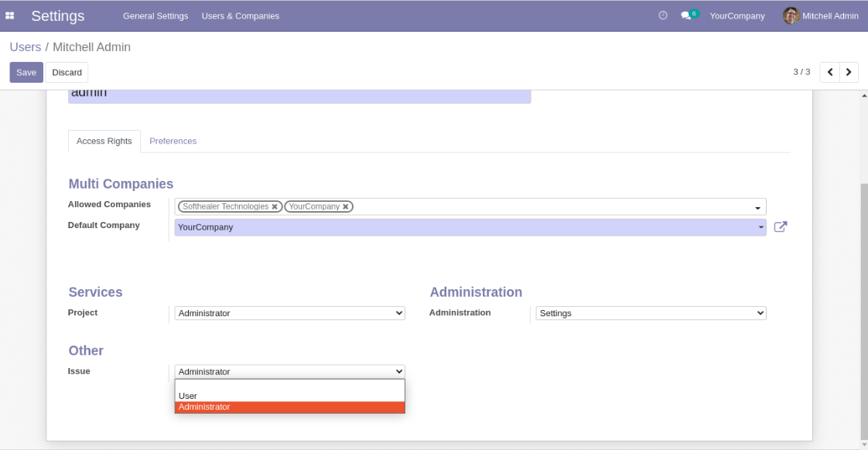This screenshot has height=450, width=868.
Task: Select User option in Issue list
Action: pos(289,396)
